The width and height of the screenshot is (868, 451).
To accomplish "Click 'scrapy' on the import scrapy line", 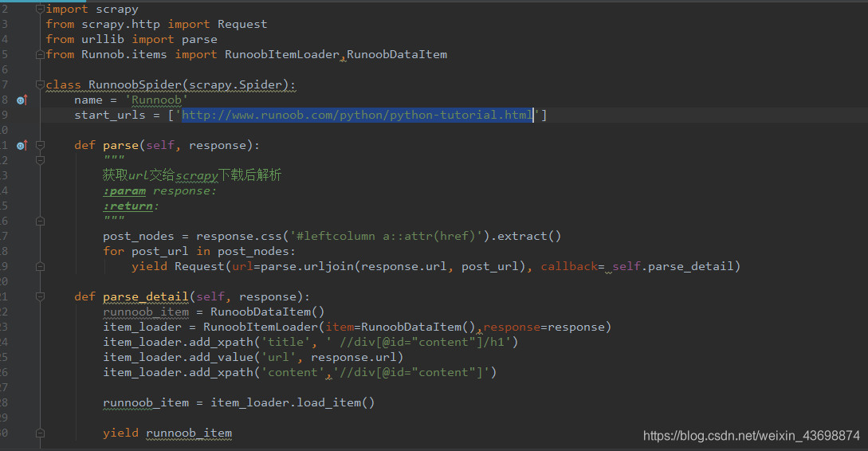I will pos(117,10).
